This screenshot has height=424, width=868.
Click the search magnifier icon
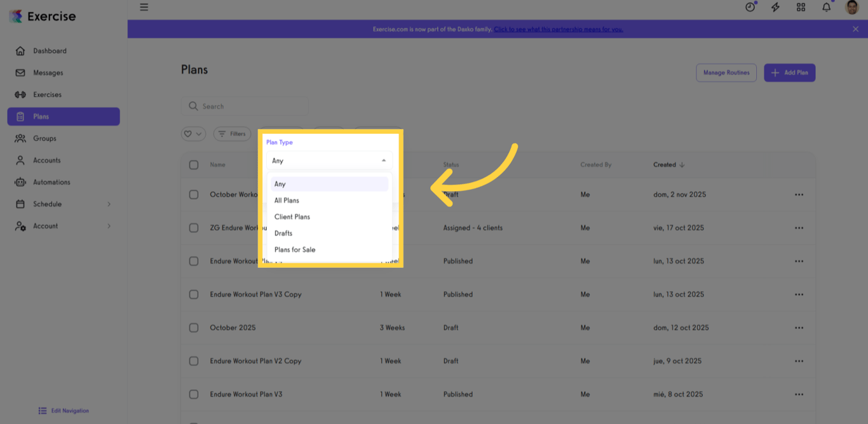[x=193, y=106]
